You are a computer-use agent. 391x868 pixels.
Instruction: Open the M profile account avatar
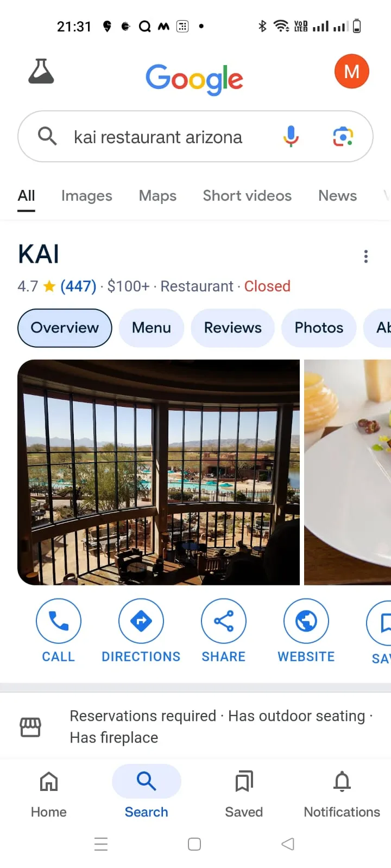pyautogui.click(x=351, y=72)
